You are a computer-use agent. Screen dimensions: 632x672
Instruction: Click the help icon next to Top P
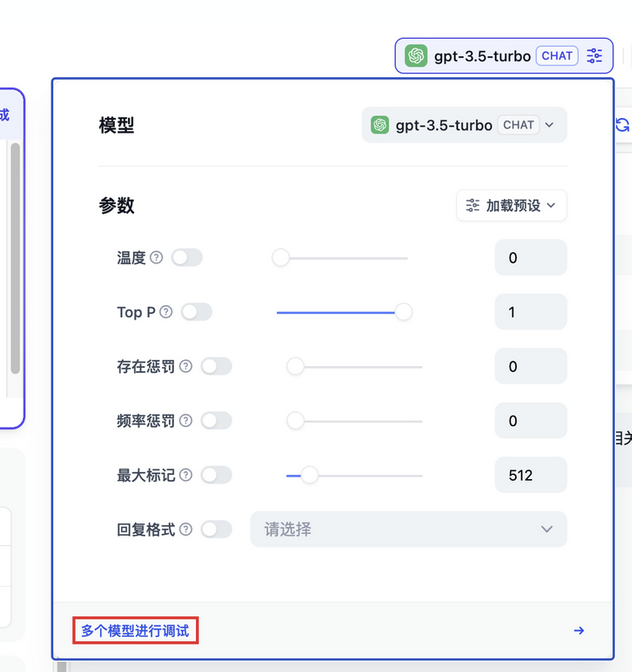click(166, 312)
